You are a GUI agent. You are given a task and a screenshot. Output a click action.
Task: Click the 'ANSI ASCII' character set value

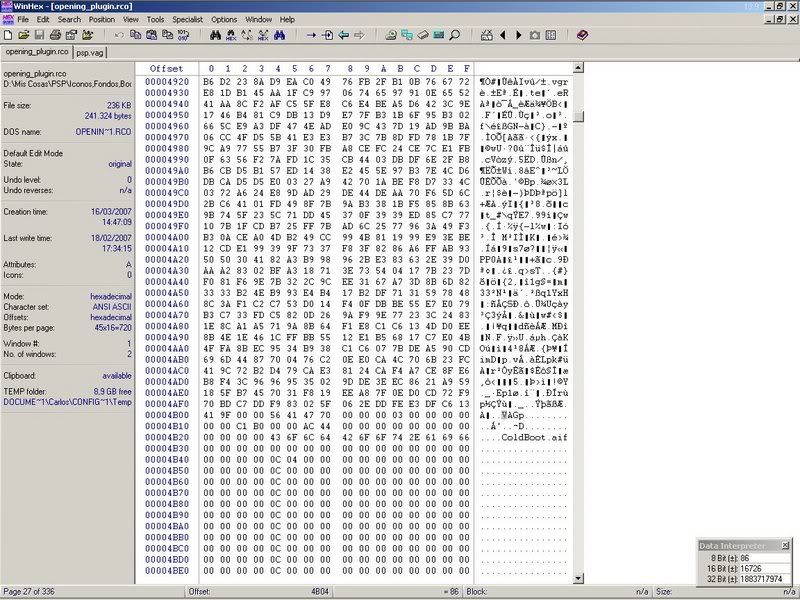click(x=112, y=307)
